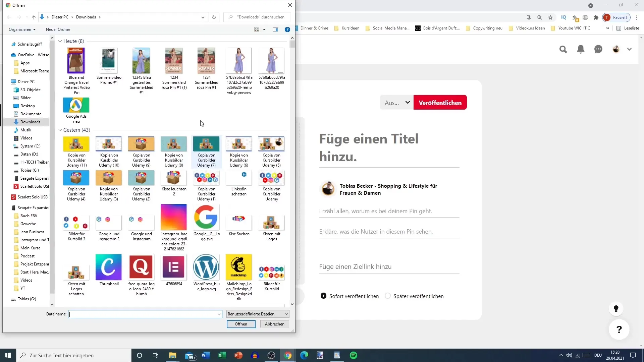Click Downloads breadcrumb in address bar
The image size is (644, 362).
pyautogui.click(x=87, y=17)
